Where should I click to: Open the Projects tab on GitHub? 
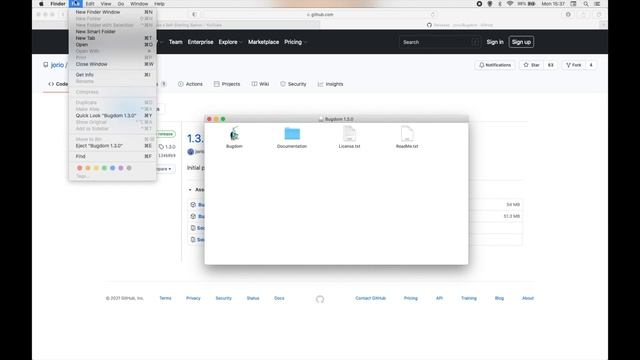227,84
